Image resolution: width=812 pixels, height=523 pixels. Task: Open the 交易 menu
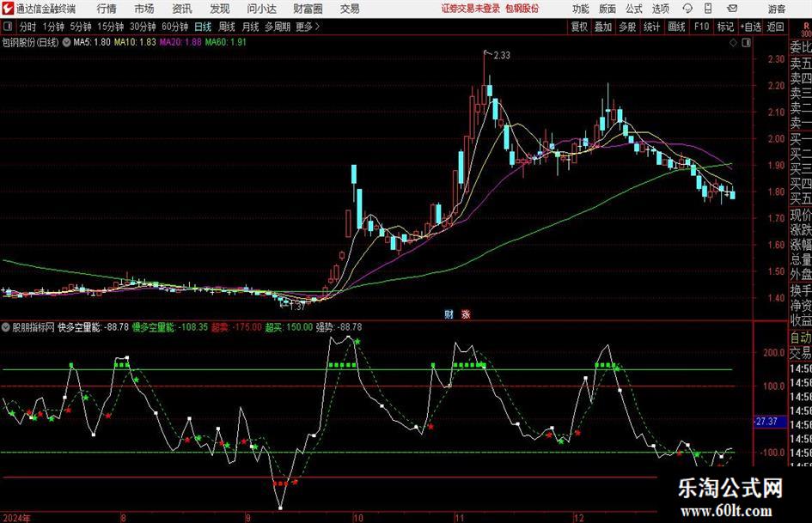350,9
